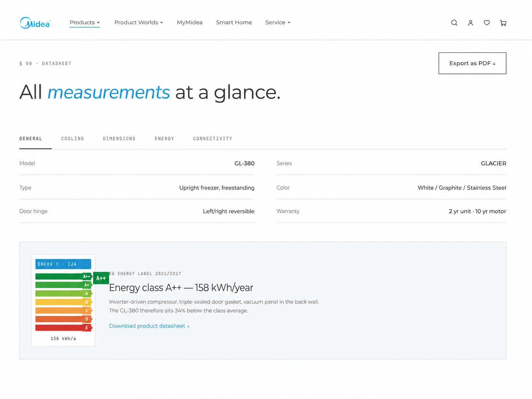The height and width of the screenshot is (399, 532).
Task: Click the Door hinge row label
Action: [x=33, y=211]
